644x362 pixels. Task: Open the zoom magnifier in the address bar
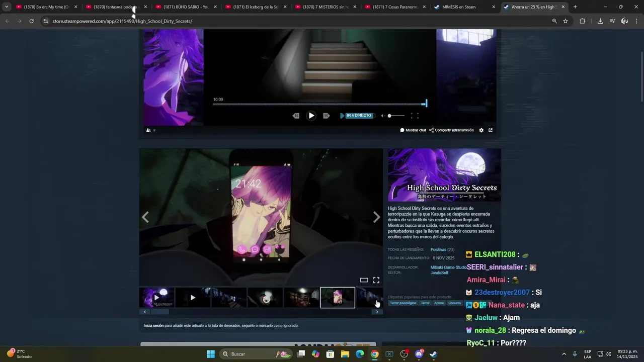(x=554, y=21)
